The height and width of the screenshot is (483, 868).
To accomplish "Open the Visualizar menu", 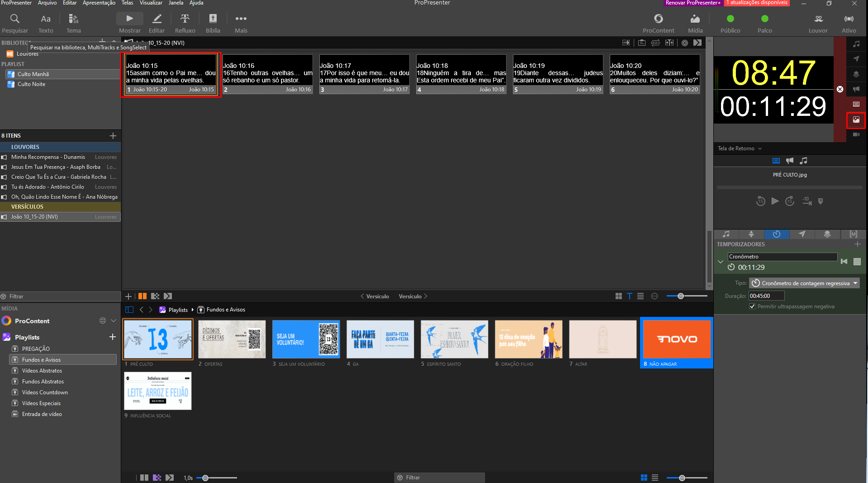I will tap(151, 3).
